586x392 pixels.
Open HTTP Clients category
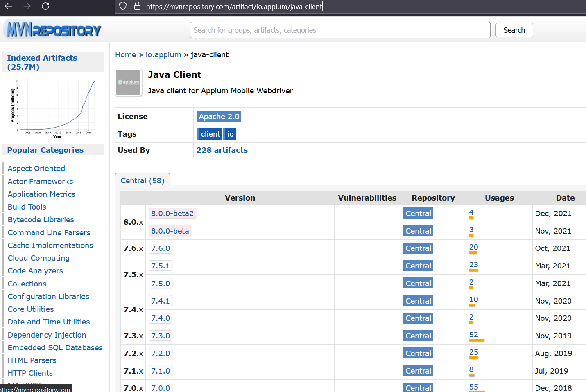pyautogui.click(x=30, y=373)
